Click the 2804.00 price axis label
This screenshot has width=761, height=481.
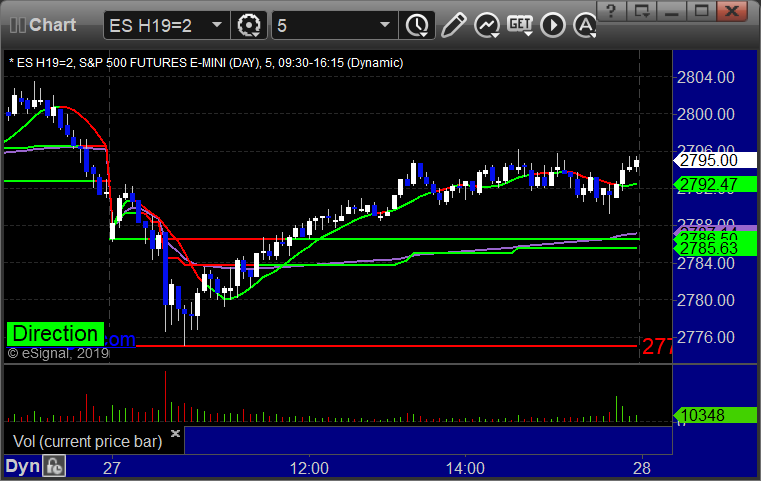tap(706, 77)
